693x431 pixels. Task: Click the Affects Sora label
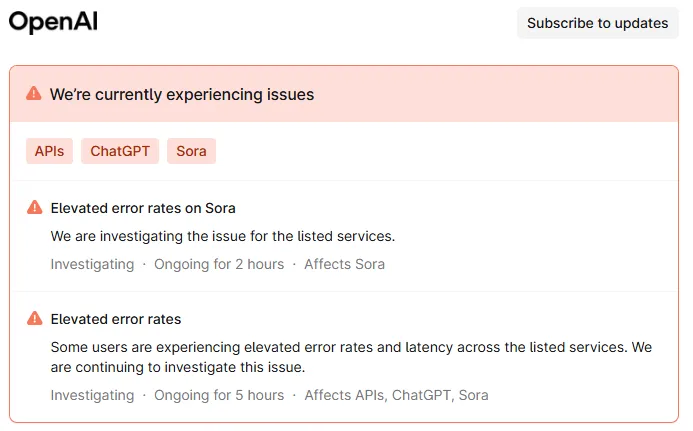(x=344, y=265)
